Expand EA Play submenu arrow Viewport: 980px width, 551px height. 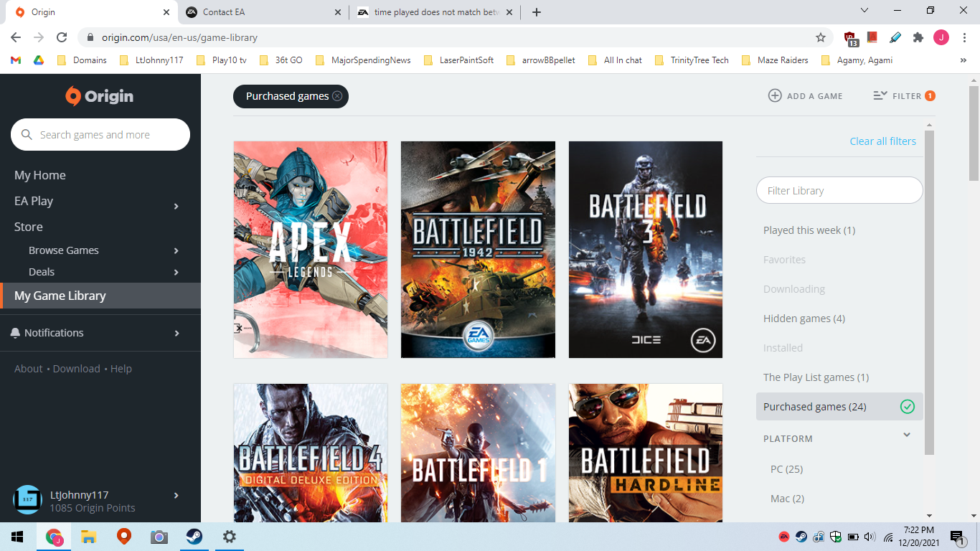point(176,207)
